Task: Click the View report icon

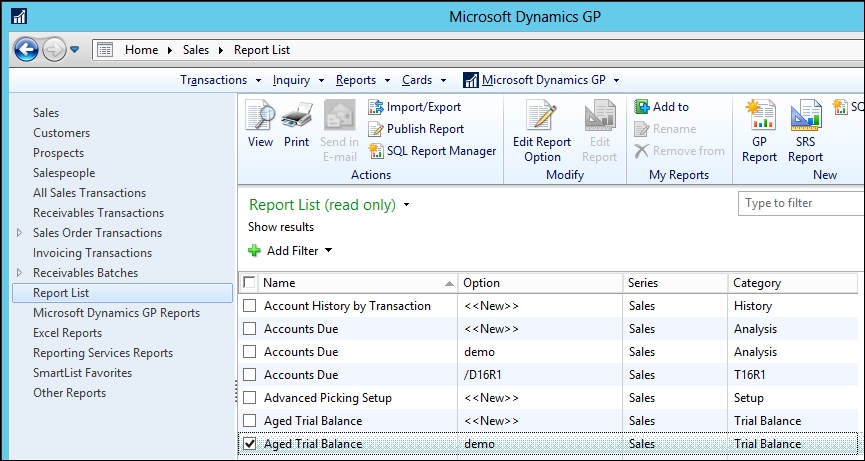Action: [260, 125]
